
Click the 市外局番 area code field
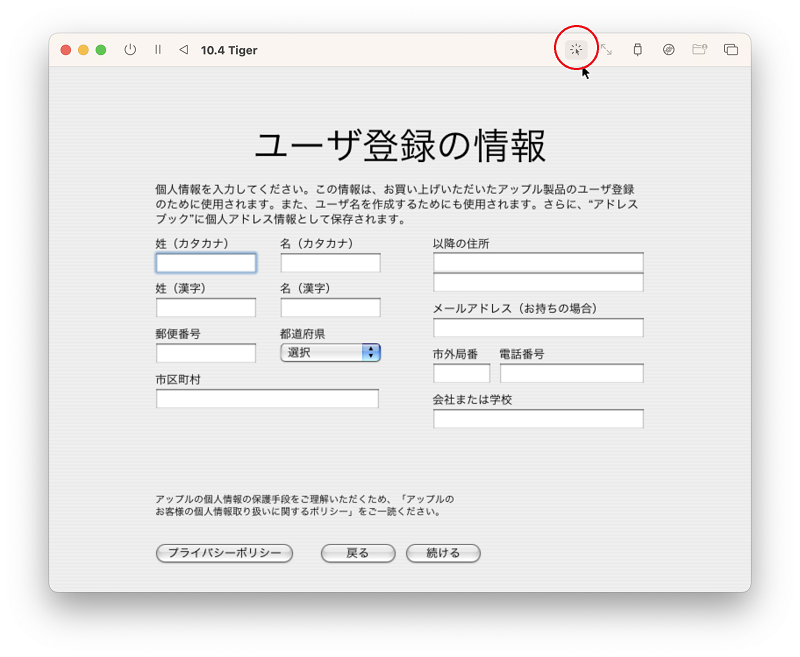(462, 373)
